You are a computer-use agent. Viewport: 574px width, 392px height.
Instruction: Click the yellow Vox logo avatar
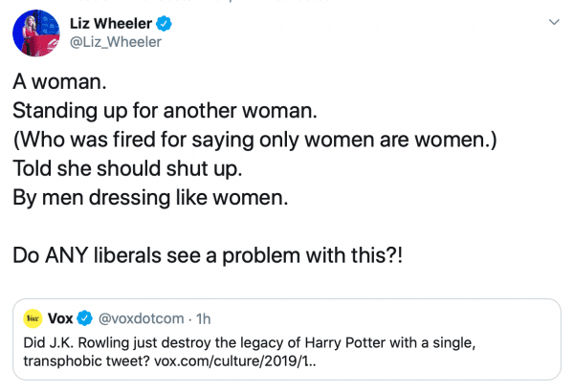tap(32, 316)
